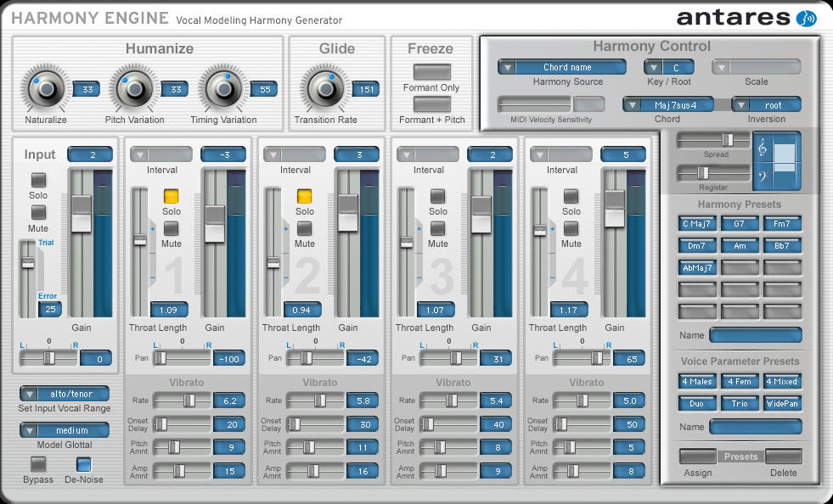Toggle the De-Noise button
This screenshot has width=833, height=504.
click(83, 464)
